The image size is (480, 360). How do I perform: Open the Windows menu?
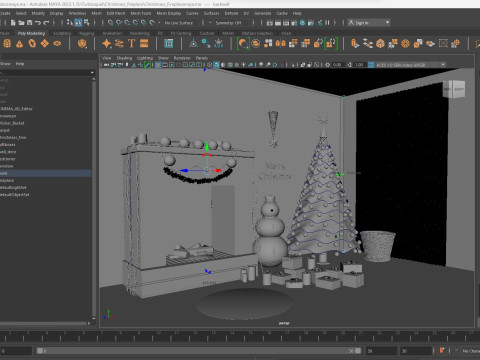tap(77, 13)
